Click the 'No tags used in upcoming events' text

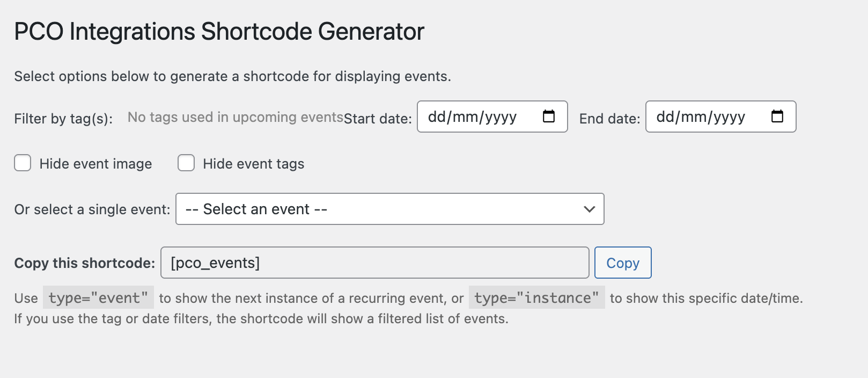click(x=236, y=117)
